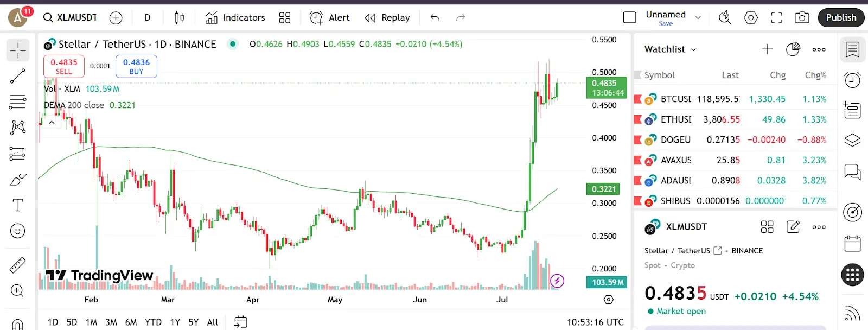Create an Alert
868x330 pixels.
(329, 18)
